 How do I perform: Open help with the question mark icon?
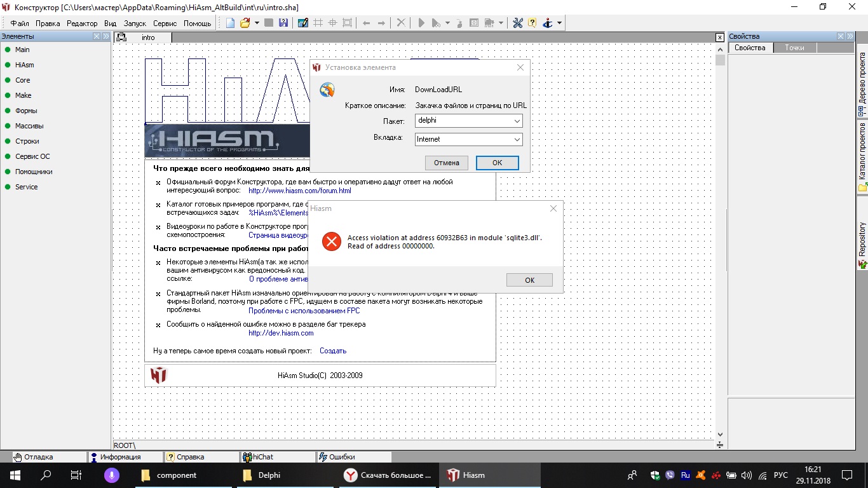pos(532,23)
